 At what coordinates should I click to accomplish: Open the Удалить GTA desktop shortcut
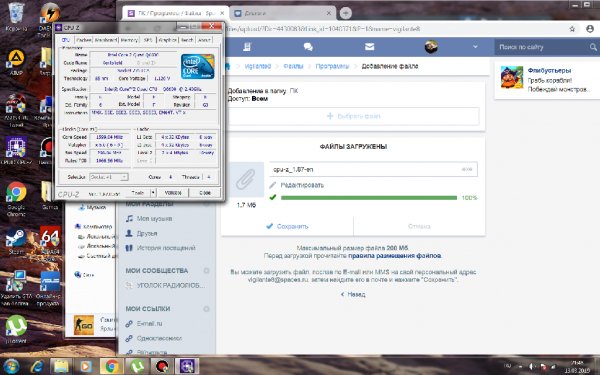pyautogui.click(x=16, y=288)
